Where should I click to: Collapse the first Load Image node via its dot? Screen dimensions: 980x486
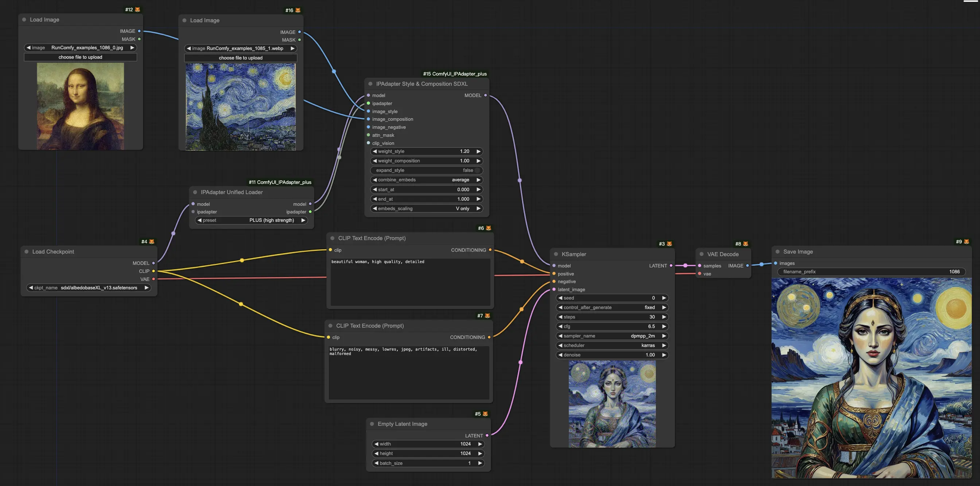click(x=24, y=19)
